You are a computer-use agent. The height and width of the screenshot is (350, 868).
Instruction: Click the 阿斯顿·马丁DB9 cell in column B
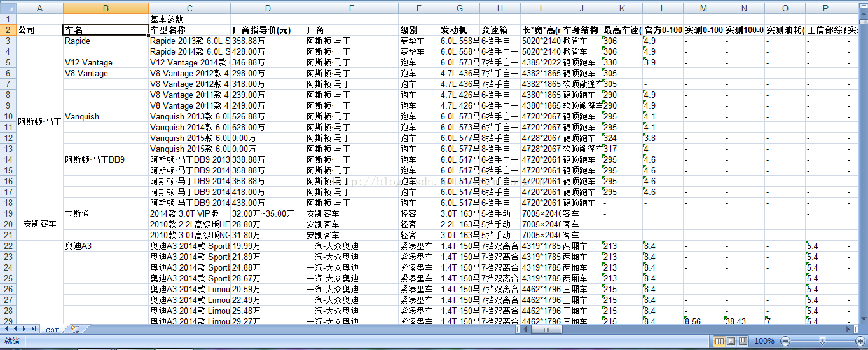click(106, 159)
